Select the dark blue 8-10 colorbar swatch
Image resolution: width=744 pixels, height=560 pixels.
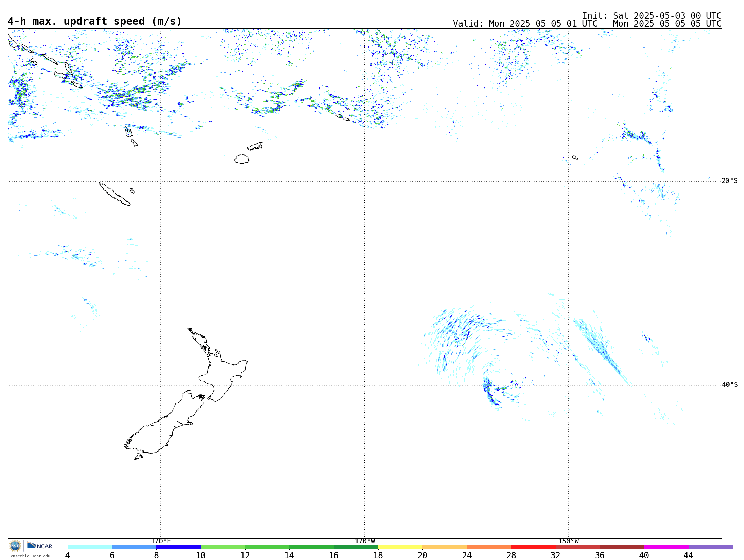point(178,547)
